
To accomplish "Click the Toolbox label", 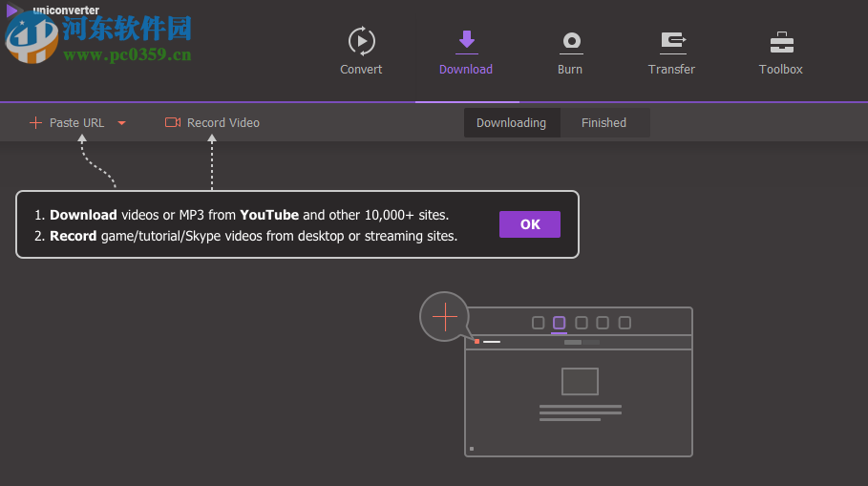I will click(x=780, y=69).
